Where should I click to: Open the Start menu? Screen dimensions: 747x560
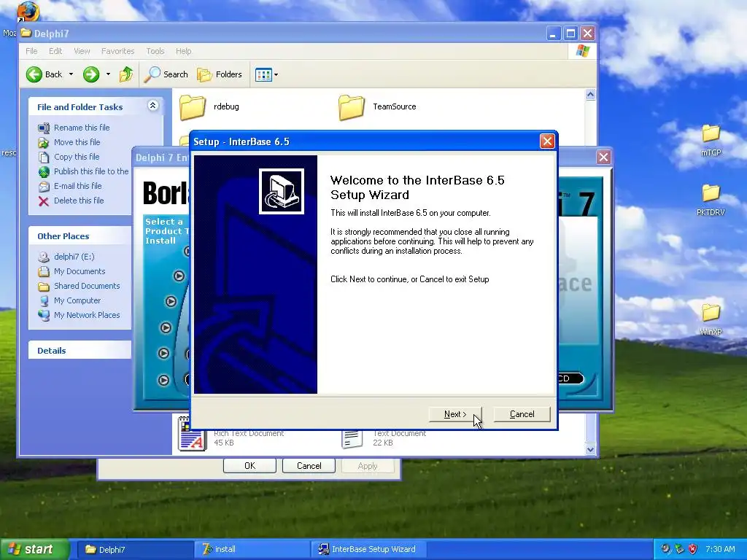click(x=34, y=549)
